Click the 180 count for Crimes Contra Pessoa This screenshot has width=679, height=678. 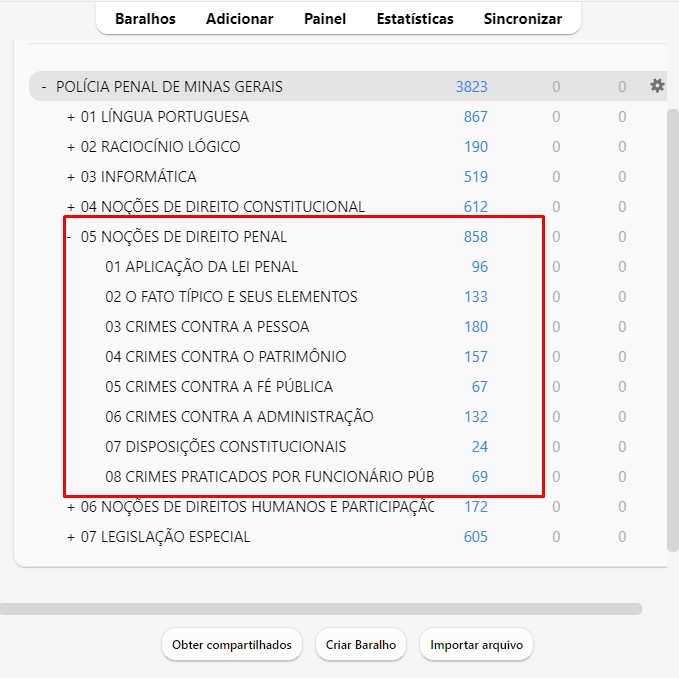point(476,327)
